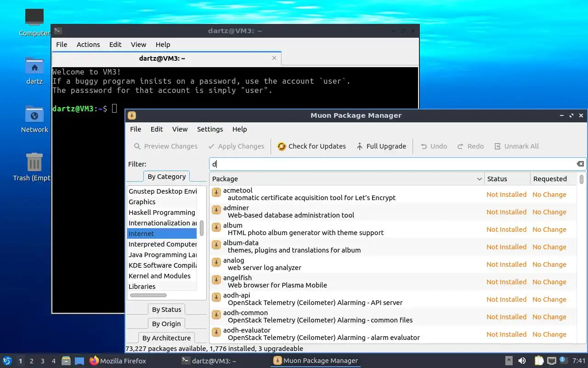Screen dimensions: 588x368
Task: Run Full Upgrade from the toolbar
Action: [x=381, y=146]
